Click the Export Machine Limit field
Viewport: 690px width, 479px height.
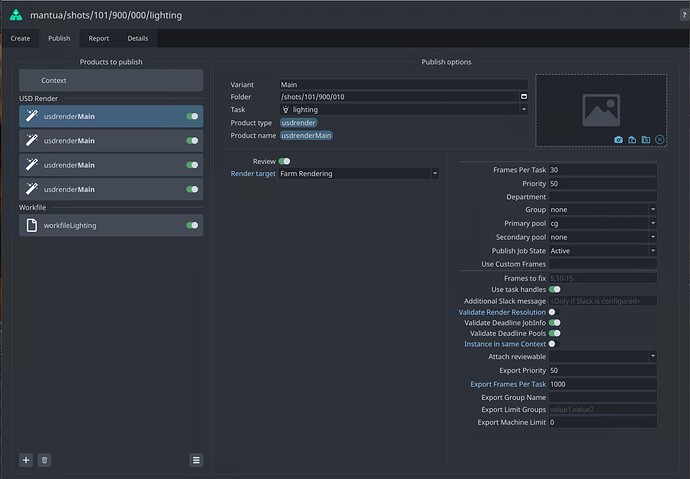tap(602, 422)
